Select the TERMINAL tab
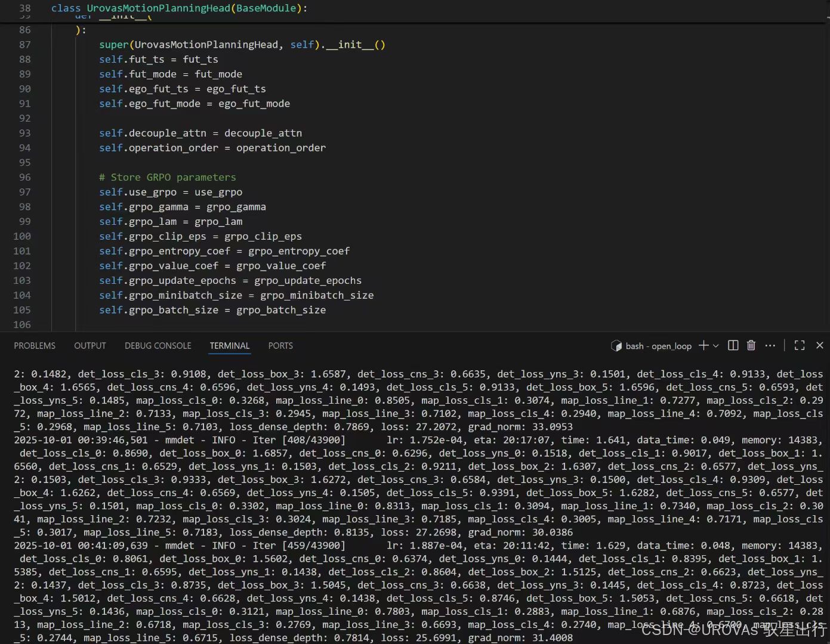830x644 pixels. click(230, 346)
